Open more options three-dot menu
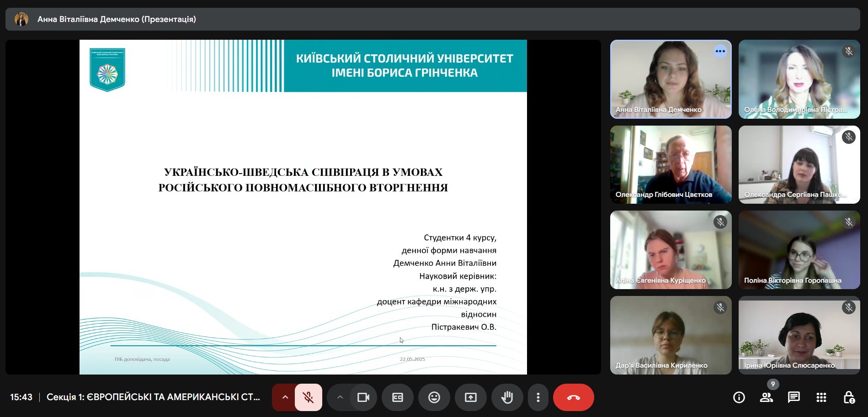 coord(538,397)
